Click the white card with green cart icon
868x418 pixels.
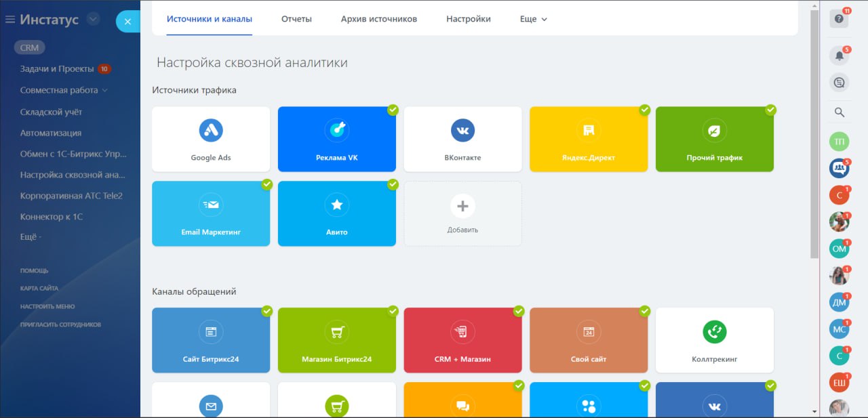[337, 400]
